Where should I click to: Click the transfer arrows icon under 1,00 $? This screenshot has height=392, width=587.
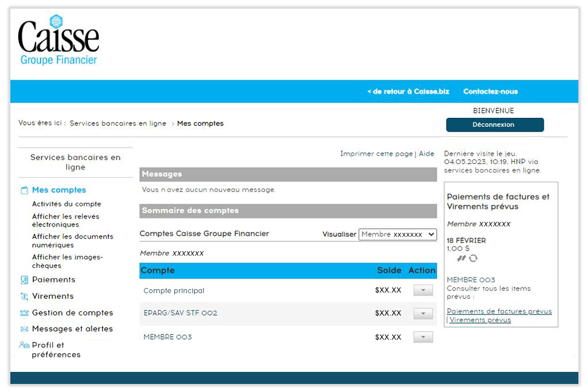[x=461, y=258]
